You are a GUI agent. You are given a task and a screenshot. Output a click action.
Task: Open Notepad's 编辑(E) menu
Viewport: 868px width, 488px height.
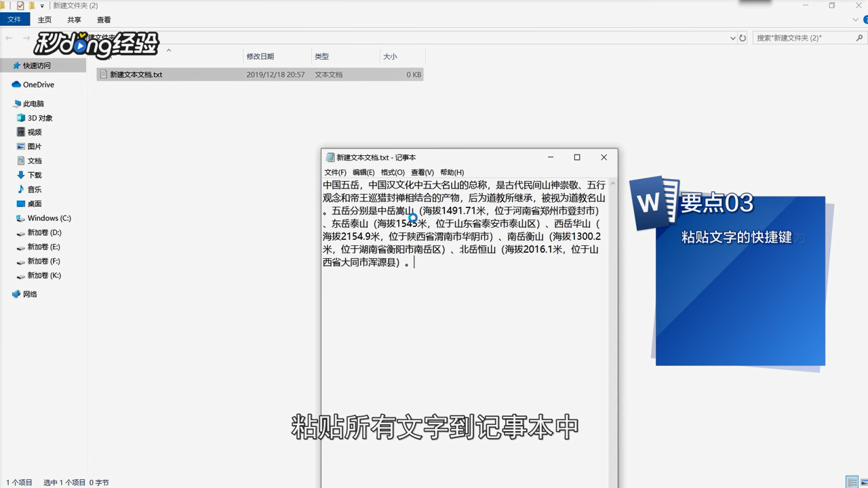click(x=364, y=171)
